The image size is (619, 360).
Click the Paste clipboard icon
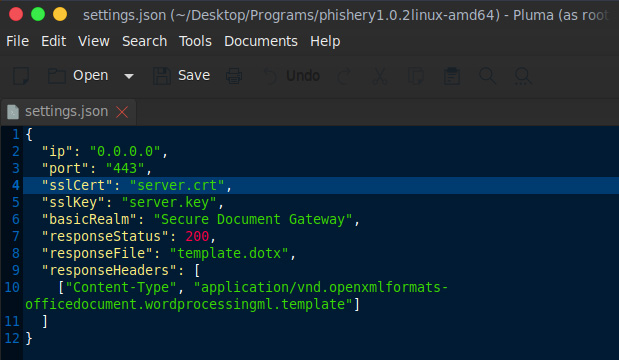[x=452, y=76]
